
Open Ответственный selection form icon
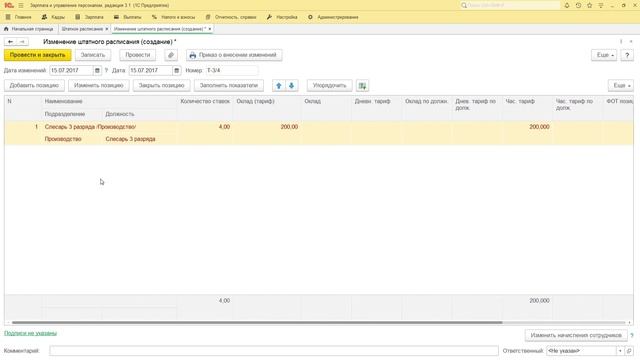point(629,351)
